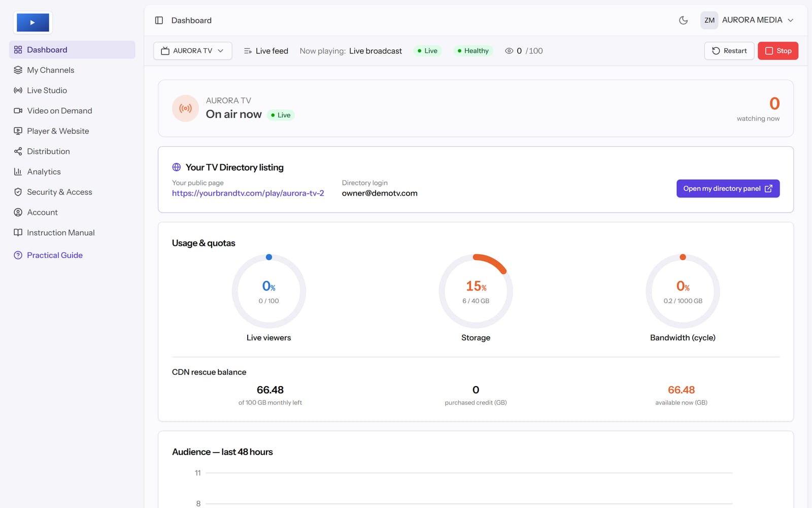Click the ZM avatar badge
812x508 pixels.
point(709,20)
